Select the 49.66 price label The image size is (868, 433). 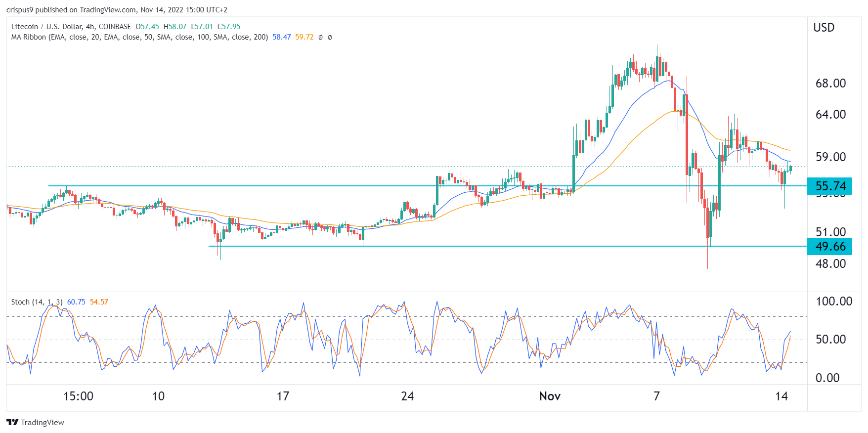830,246
